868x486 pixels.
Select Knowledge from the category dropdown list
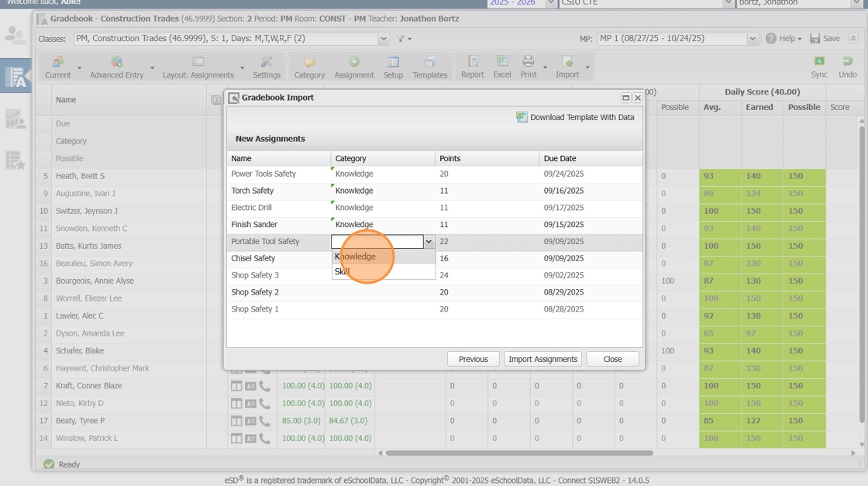click(356, 257)
